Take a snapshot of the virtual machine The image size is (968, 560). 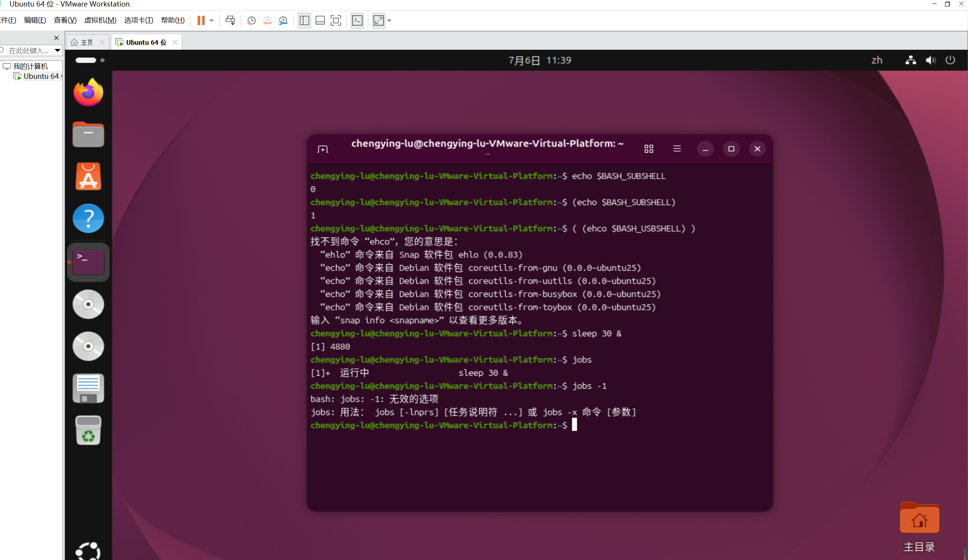click(251, 20)
